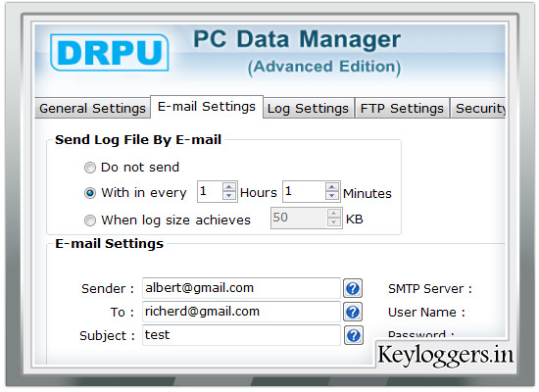Click the To email input field
539x392 pixels.
tap(241, 312)
